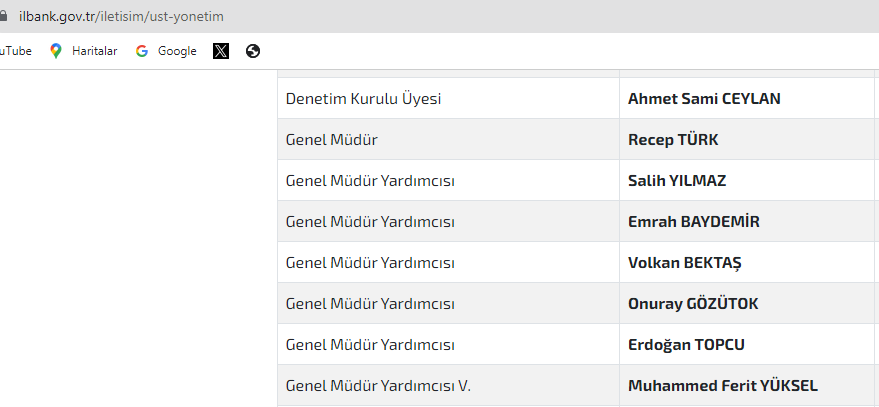The image size is (879, 407).
Task: Click the Haritalar bookmark label
Action: [94, 51]
